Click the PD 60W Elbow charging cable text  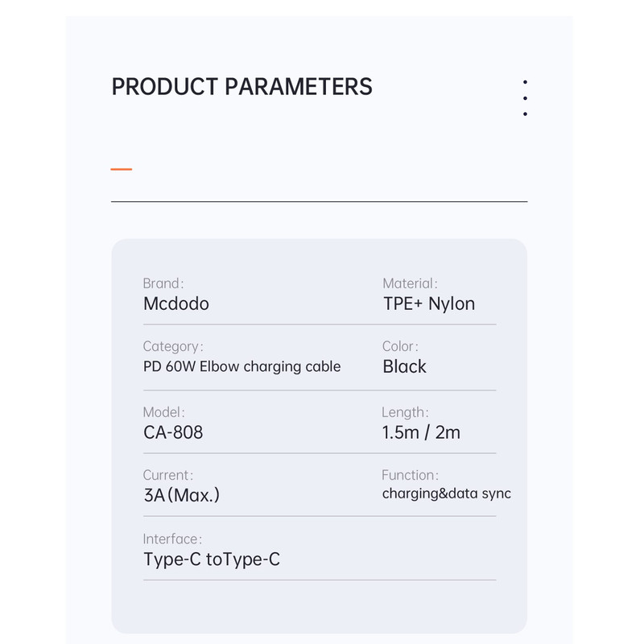tap(242, 367)
